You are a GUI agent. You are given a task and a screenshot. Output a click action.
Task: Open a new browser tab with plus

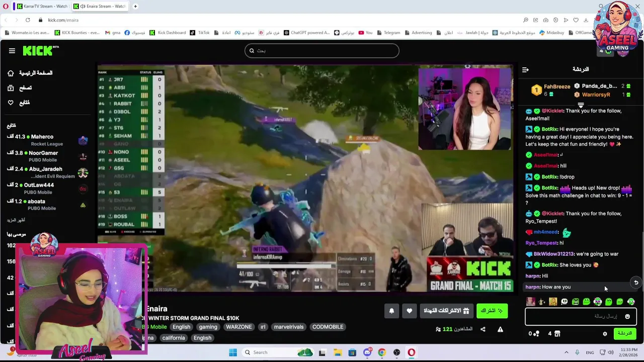coord(135,7)
